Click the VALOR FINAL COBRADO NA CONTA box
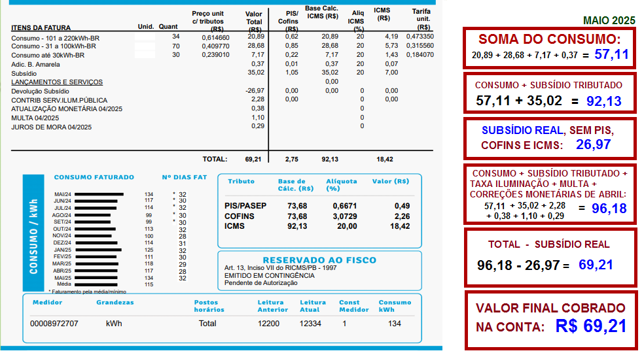Screen dimensions: 644x353 (549, 318)
